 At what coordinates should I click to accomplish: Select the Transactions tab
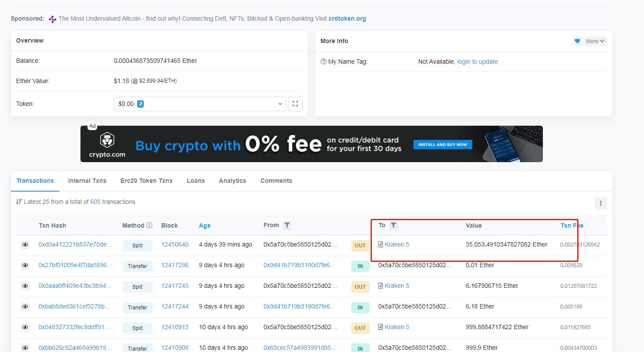35,181
